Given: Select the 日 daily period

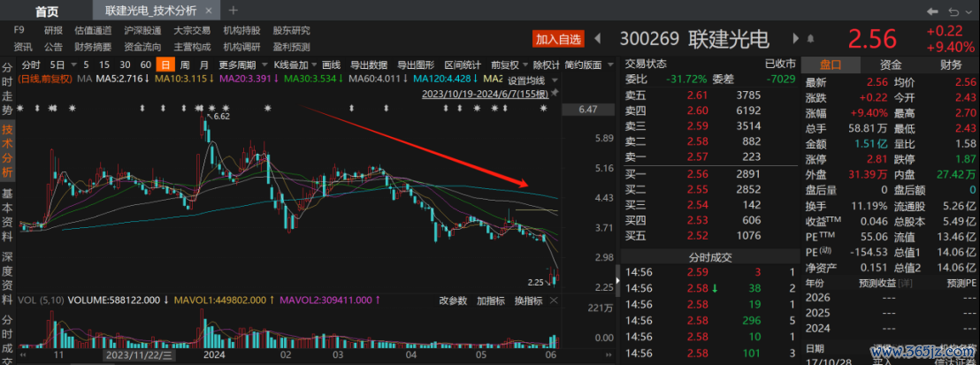Looking at the screenshot, I should [165, 65].
